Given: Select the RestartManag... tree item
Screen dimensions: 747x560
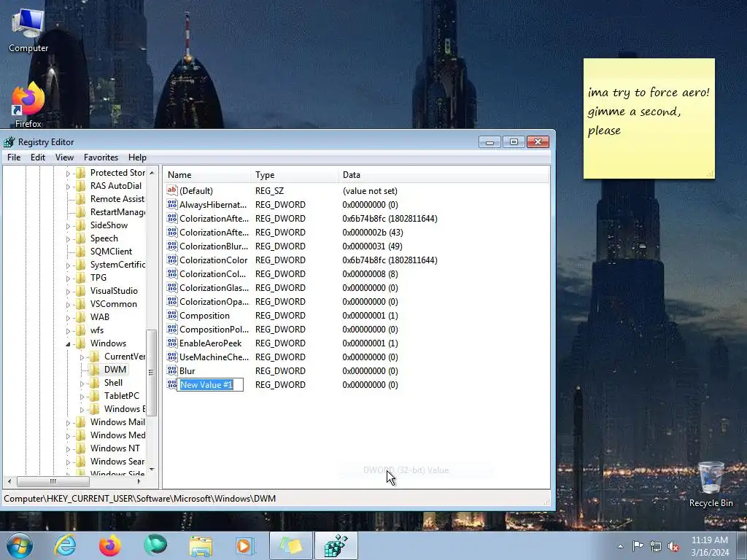Looking at the screenshot, I should (x=117, y=212).
